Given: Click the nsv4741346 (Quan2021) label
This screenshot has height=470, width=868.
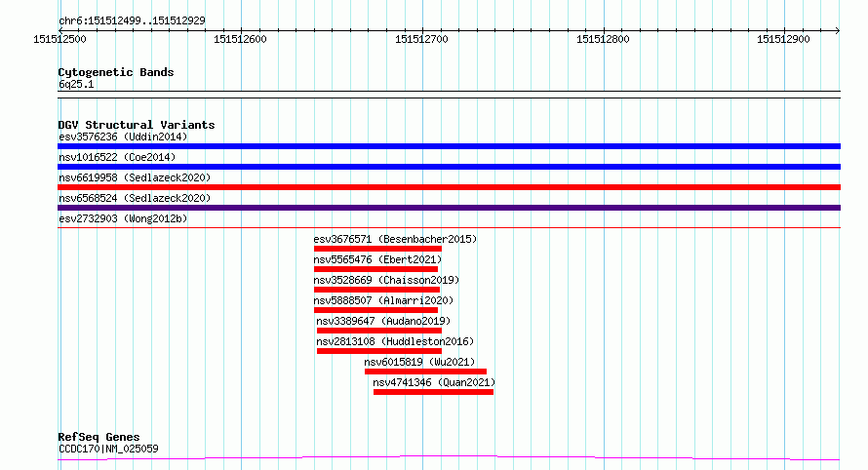Looking at the screenshot, I should point(434,382).
